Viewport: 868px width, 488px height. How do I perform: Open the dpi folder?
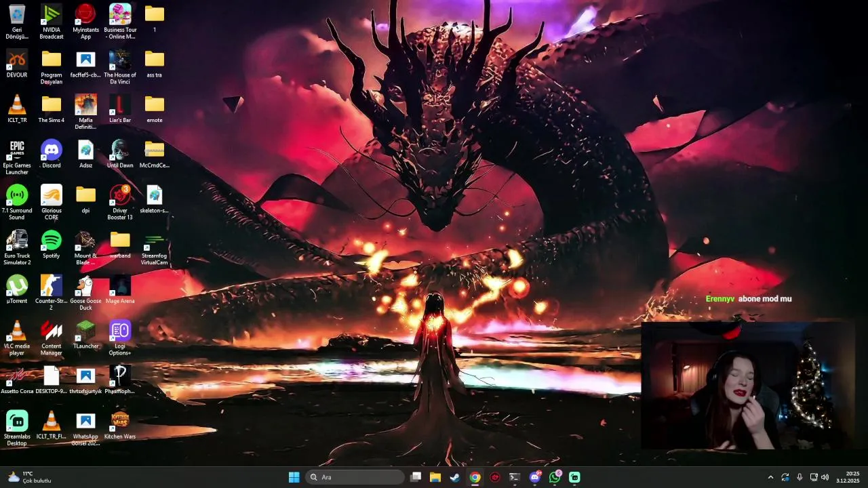(x=85, y=199)
